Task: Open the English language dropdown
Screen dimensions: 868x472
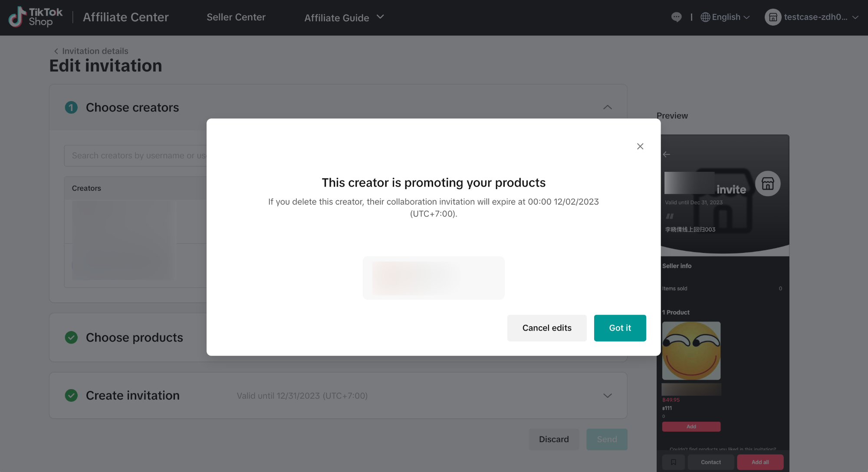Action: coord(725,17)
